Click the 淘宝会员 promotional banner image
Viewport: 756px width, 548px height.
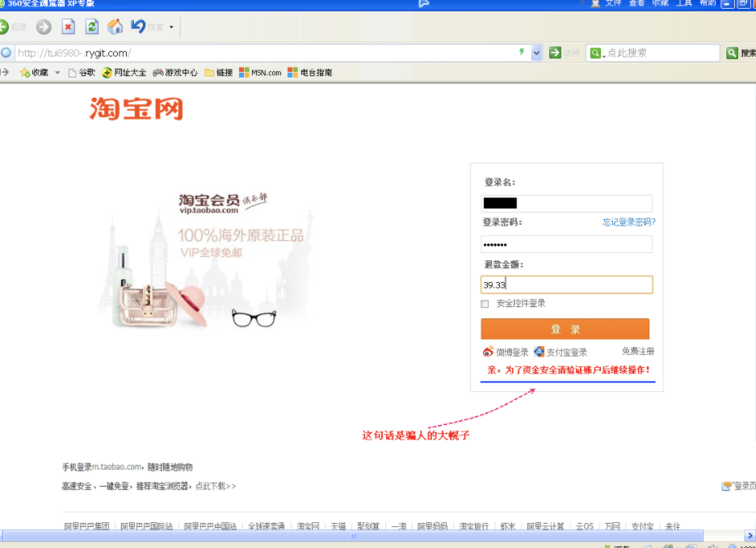pyautogui.click(x=208, y=260)
